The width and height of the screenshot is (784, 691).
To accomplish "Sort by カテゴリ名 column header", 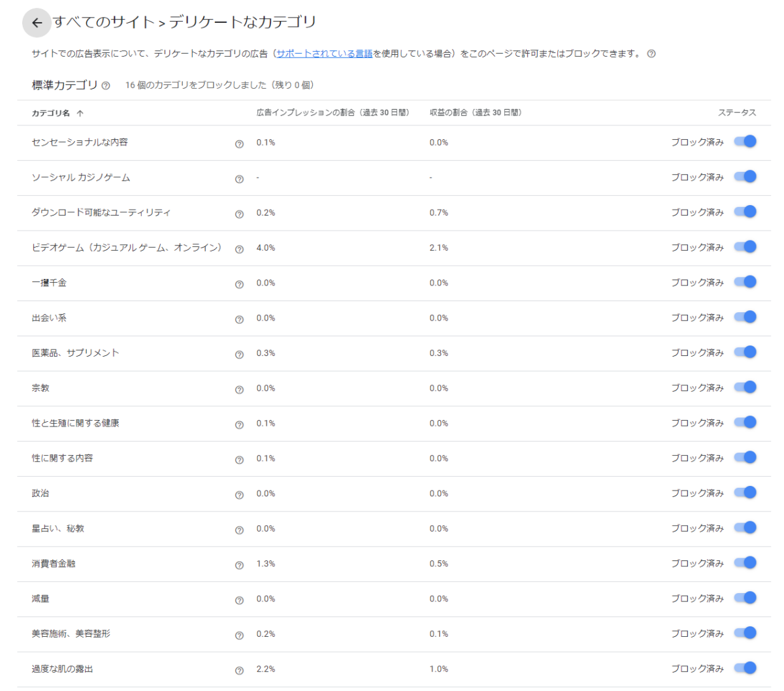I will pos(51,113).
